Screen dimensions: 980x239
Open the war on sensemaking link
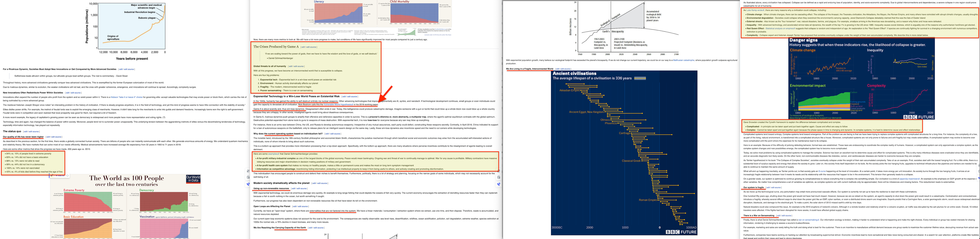809,220
